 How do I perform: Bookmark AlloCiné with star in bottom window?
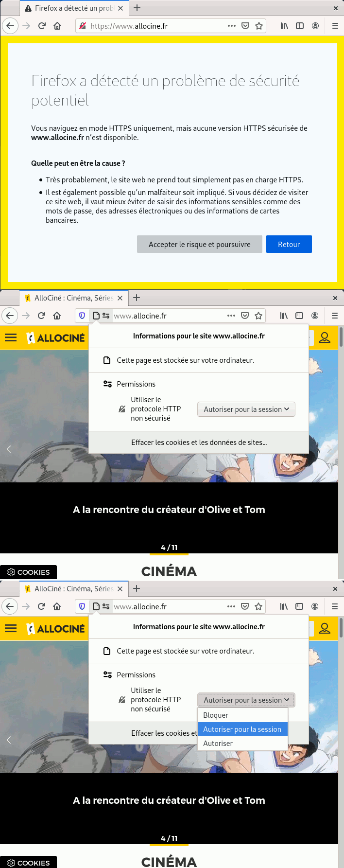[258, 606]
